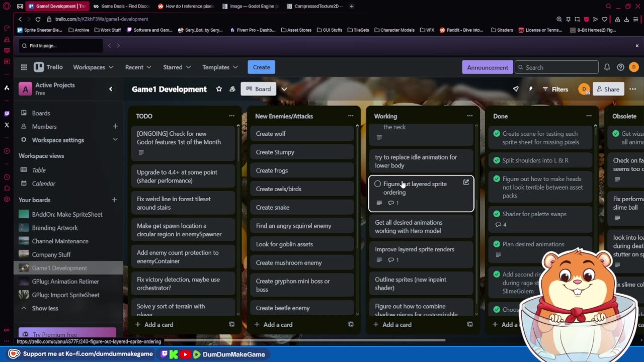644x362 pixels.
Task: Add a card to the TODO list
Action: [154, 324]
